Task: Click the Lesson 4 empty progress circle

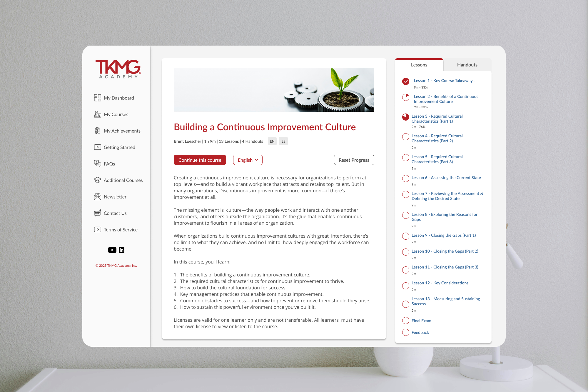Action: (x=405, y=137)
